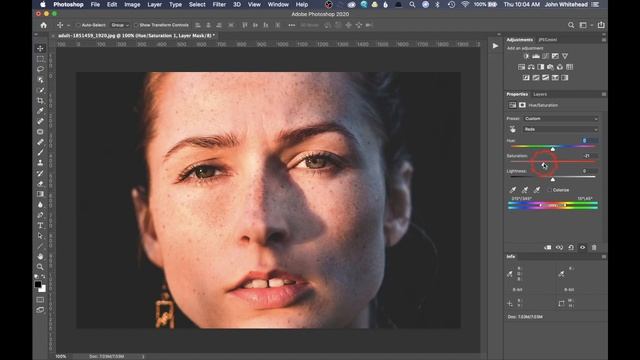Toggle the Auto-Select checkbox
640x360 pixels.
click(x=78, y=25)
